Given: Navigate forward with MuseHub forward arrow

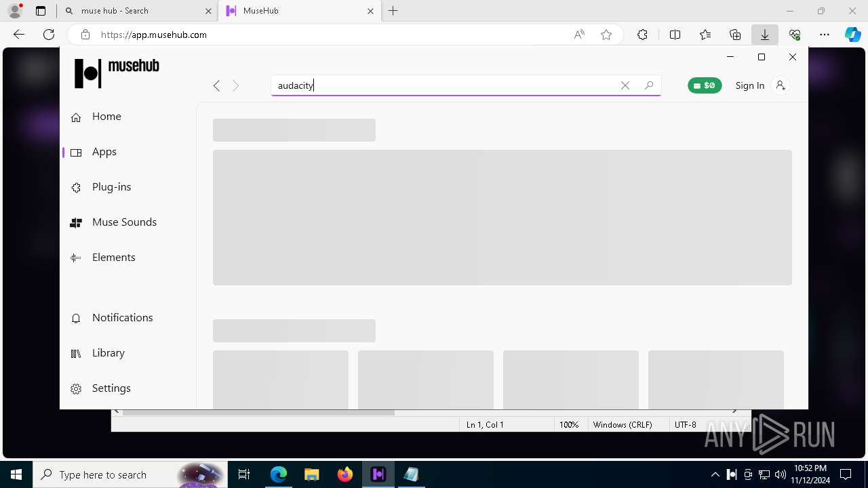Looking at the screenshot, I should (x=236, y=85).
